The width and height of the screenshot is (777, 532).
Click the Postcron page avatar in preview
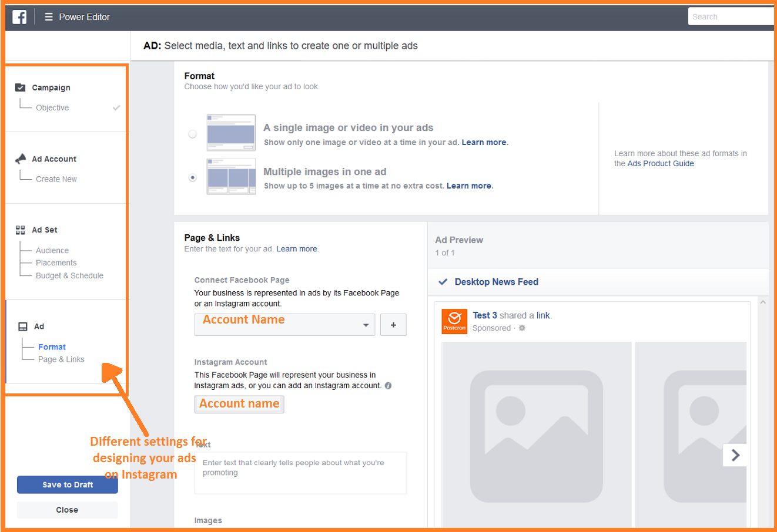tap(454, 321)
